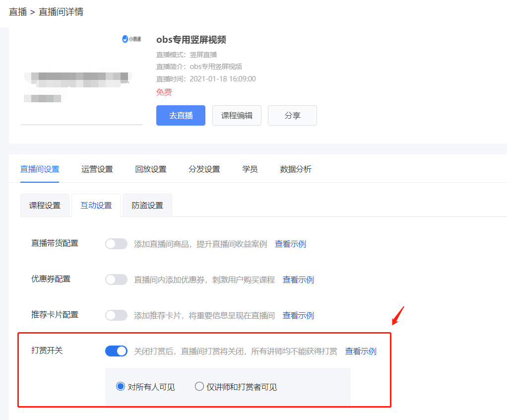Click the 课程编辑 button

[x=237, y=115]
